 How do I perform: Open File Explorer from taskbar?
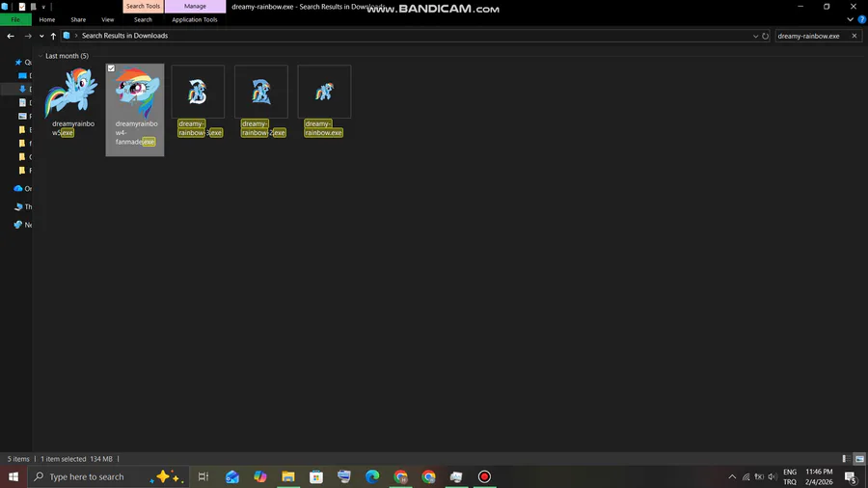pos(287,476)
